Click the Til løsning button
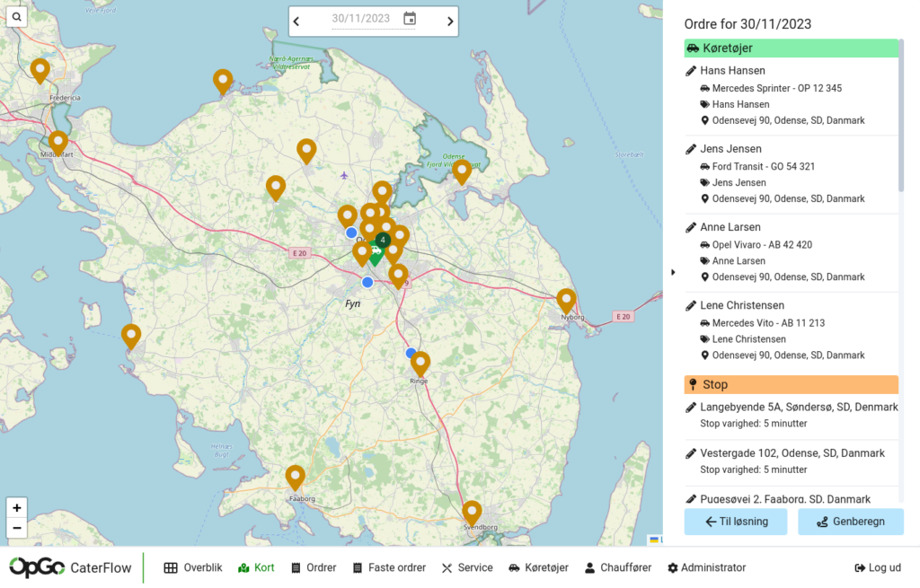This screenshot has height=588, width=920. tap(735, 522)
